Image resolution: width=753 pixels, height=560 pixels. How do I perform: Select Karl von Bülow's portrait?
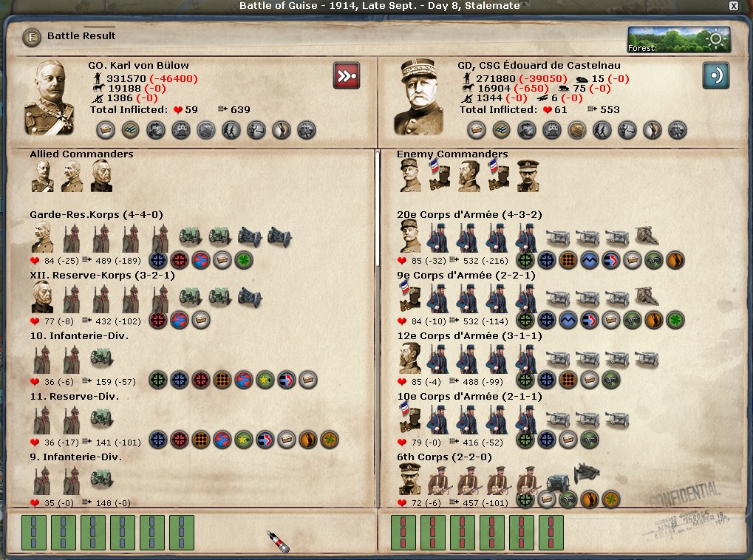(49, 97)
